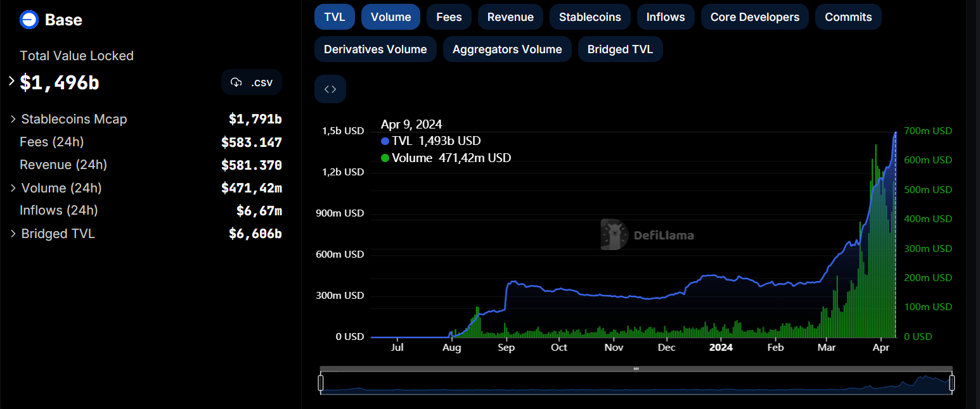Viewport: 980px width, 409px height.
Task: Click the download icon on .csv button
Action: (236, 82)
